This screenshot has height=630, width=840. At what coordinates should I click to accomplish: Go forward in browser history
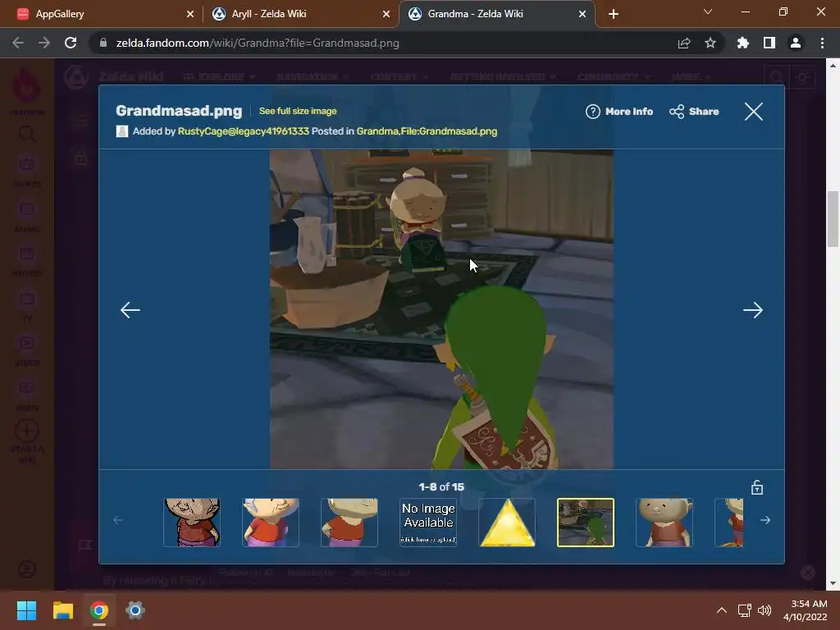pyautogui.click(x=44, y=43)
